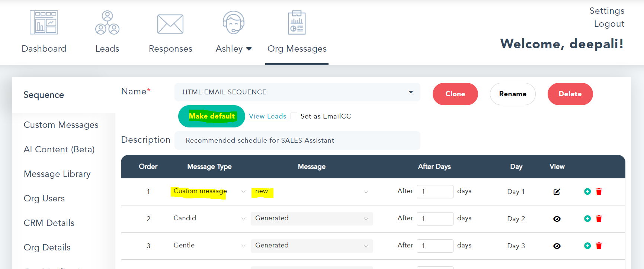Image resolution: width=644 pixels, height=269 pixels.
Task: Enable the Set as EmailCC checkbox
Action: tap(294, 116)
